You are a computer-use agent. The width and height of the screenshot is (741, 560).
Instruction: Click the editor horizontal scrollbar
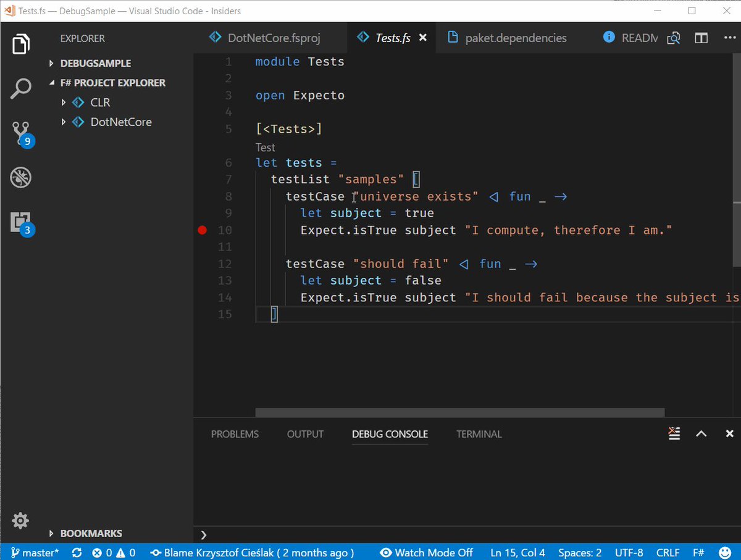(460, 412)
